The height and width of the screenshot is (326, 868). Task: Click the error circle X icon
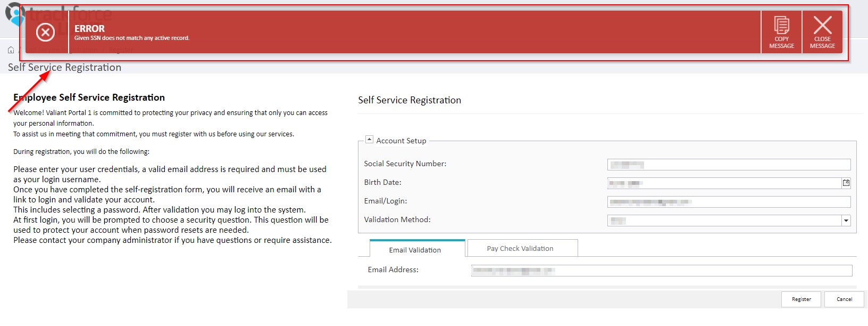45,32
